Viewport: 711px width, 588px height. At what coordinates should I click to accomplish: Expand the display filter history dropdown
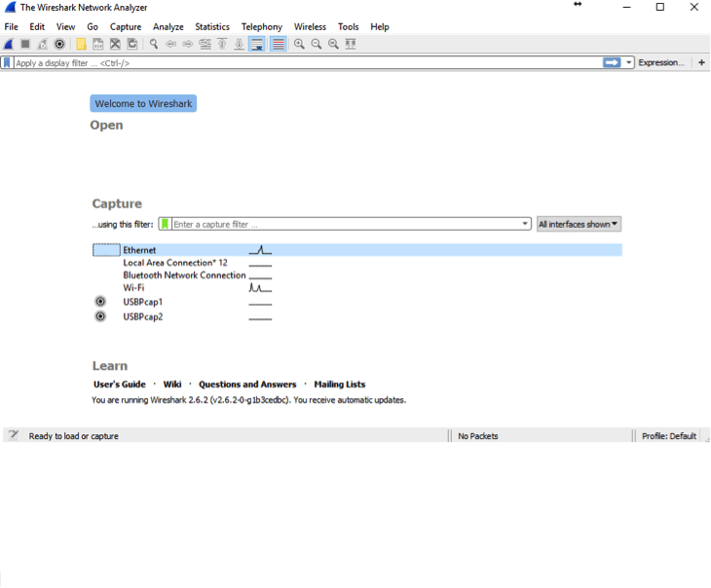tap(629, 62)
